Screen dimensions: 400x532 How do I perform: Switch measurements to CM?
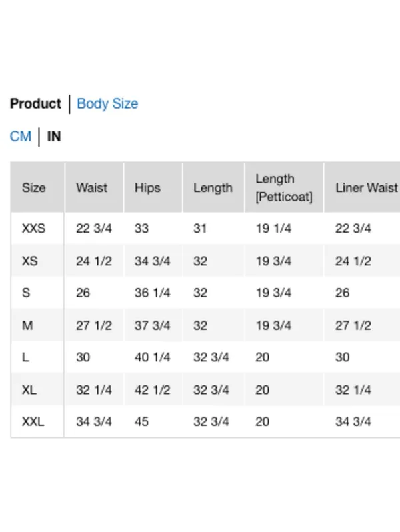coord(21,137)
